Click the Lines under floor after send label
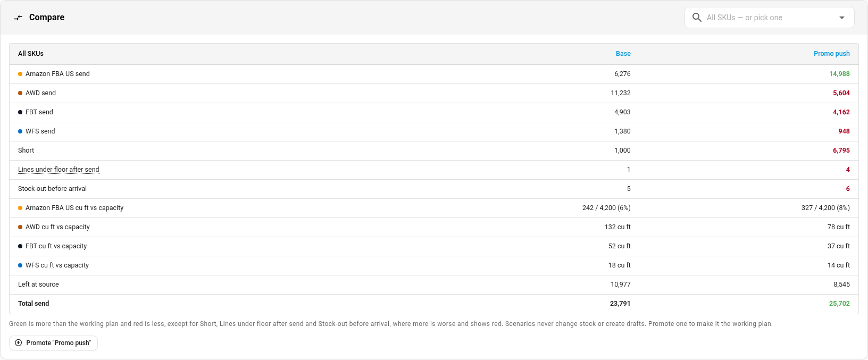 point(59,170)
